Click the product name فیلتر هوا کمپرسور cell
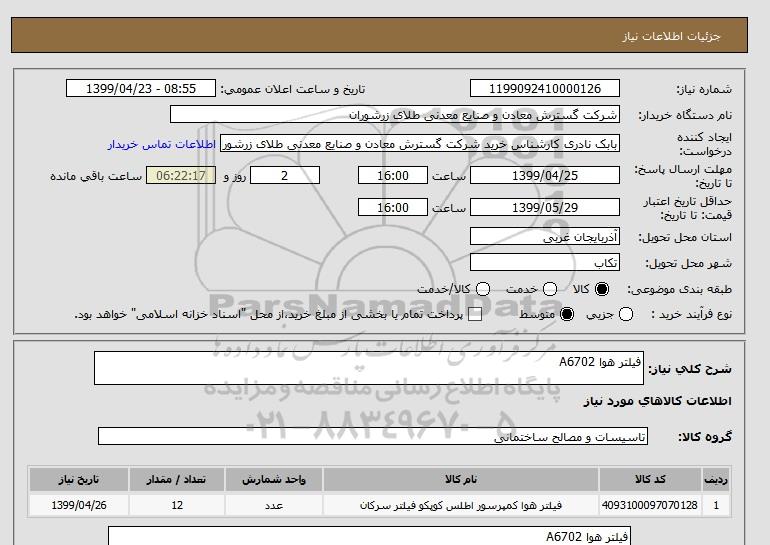 point(461,505)
